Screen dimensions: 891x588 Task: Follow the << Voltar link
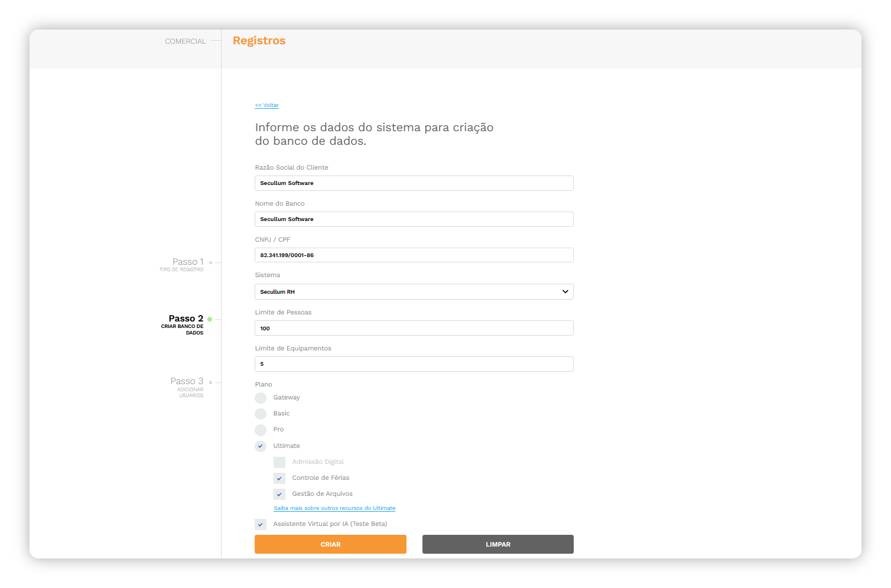pyautogui.click(x=267, y=105)
